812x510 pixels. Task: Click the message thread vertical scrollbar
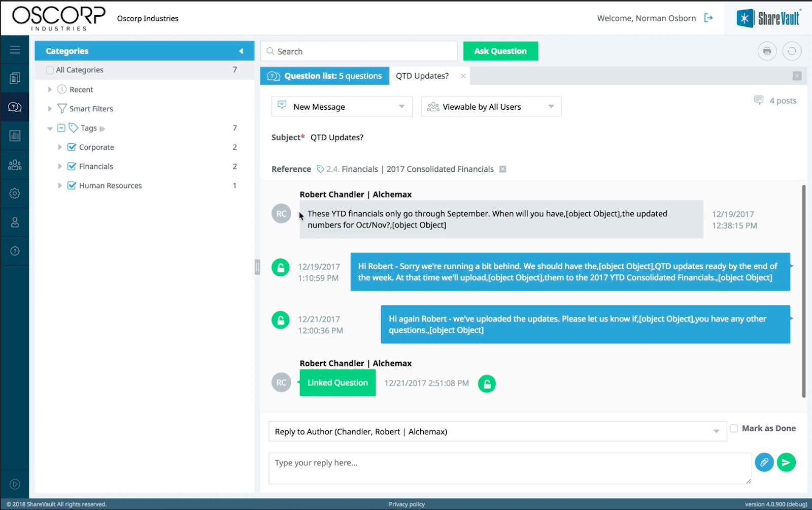[804, 291]
